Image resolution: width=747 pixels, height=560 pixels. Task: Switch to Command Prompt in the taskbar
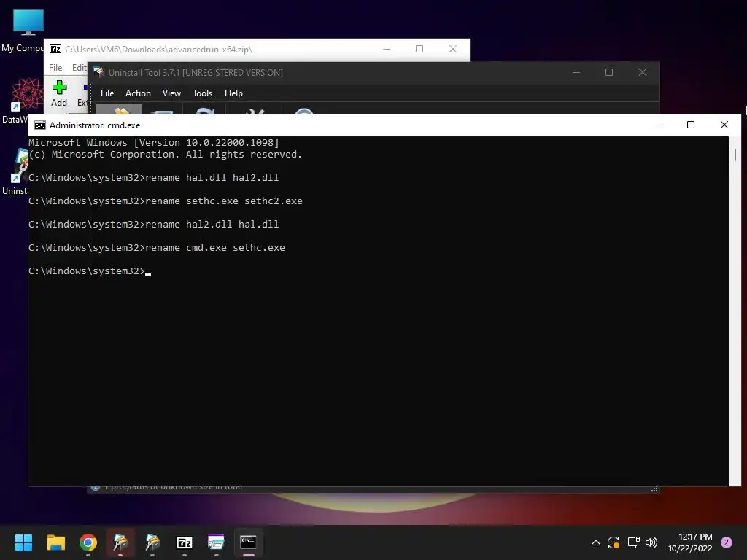(x=248, y=542)
